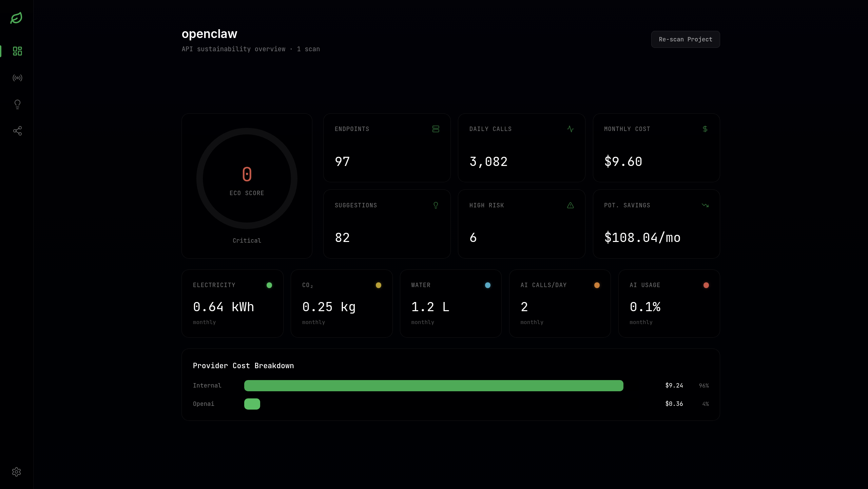The width and height of the screenshot is (868, 489).
Task: Click the trending-down icon on Pot. Savings
Action: (x=705, y=205)
